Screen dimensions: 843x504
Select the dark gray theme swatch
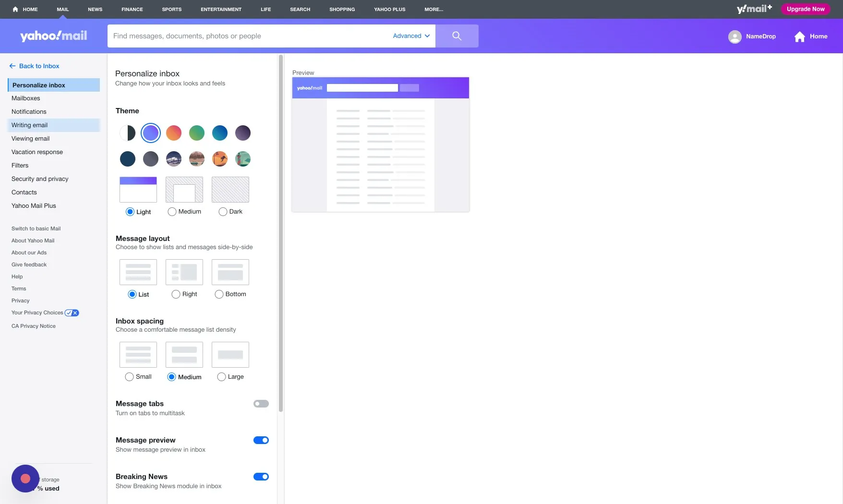click(x=151, y=159)
